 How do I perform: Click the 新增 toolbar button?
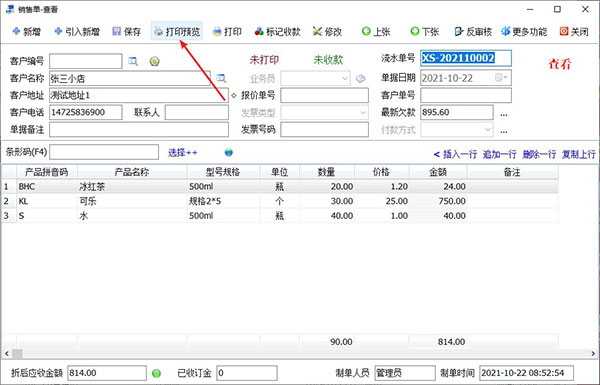click(x=27, y=31)
